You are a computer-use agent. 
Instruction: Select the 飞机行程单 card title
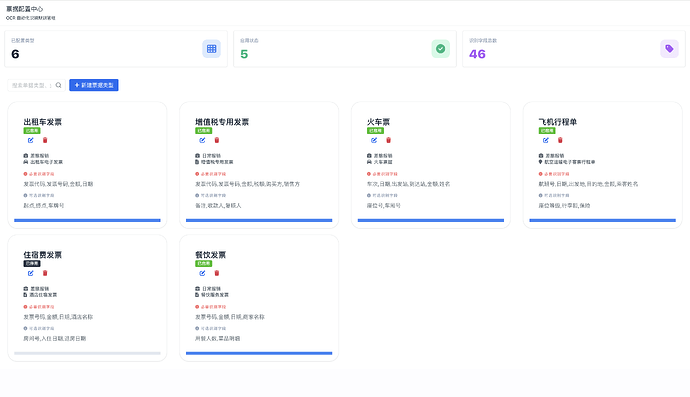point(558,122)
